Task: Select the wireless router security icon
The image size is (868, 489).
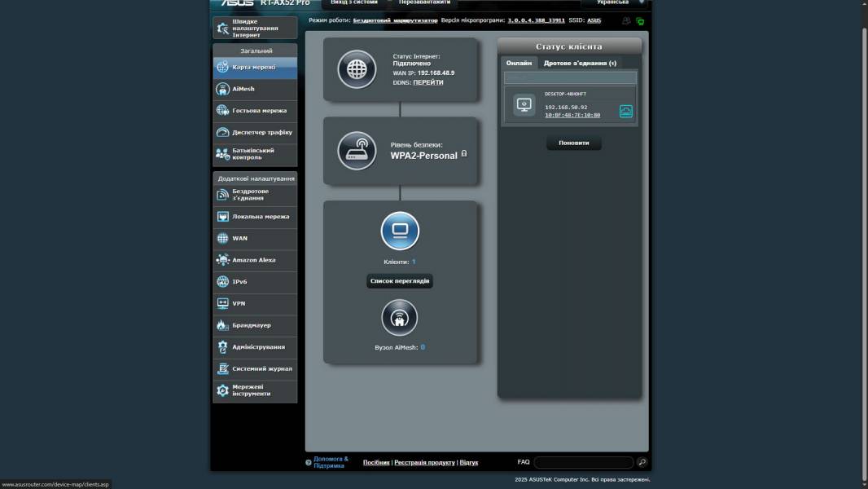Action: 357,151
